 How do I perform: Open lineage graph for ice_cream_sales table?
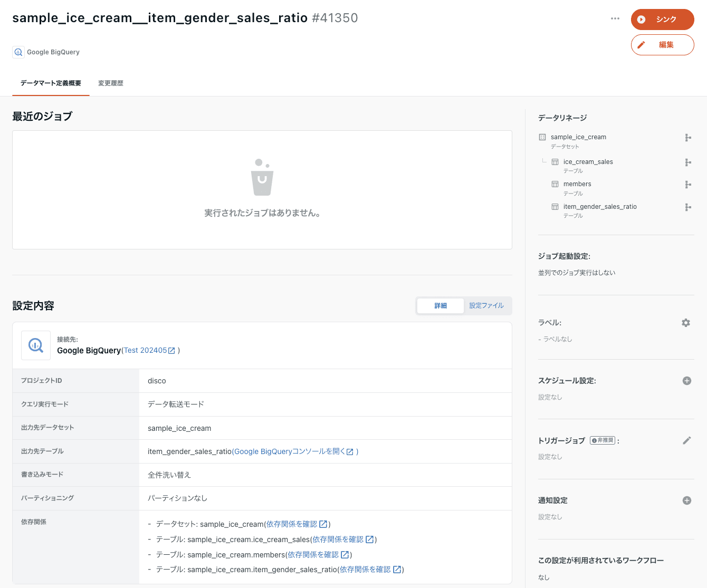[688, 162]
